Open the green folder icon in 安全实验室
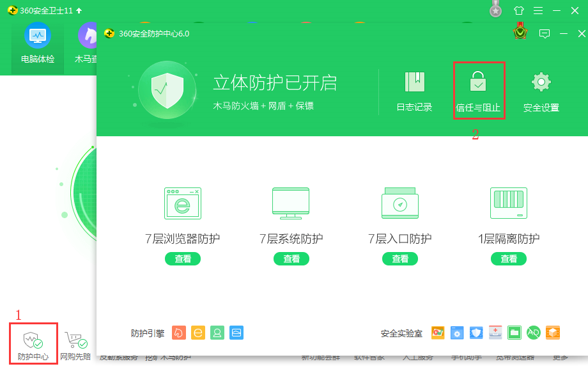588x371 pixels. point(514,333)
